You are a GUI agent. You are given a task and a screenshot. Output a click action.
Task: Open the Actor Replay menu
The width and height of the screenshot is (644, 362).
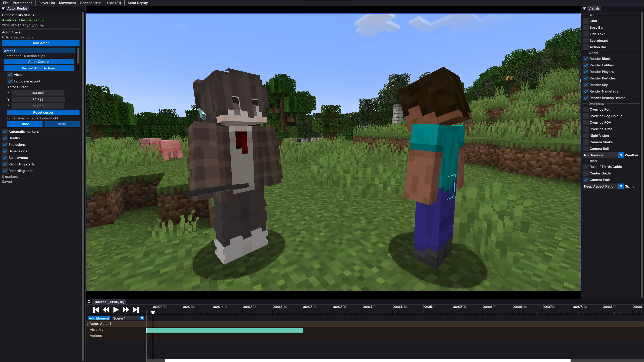click(138, 3)
